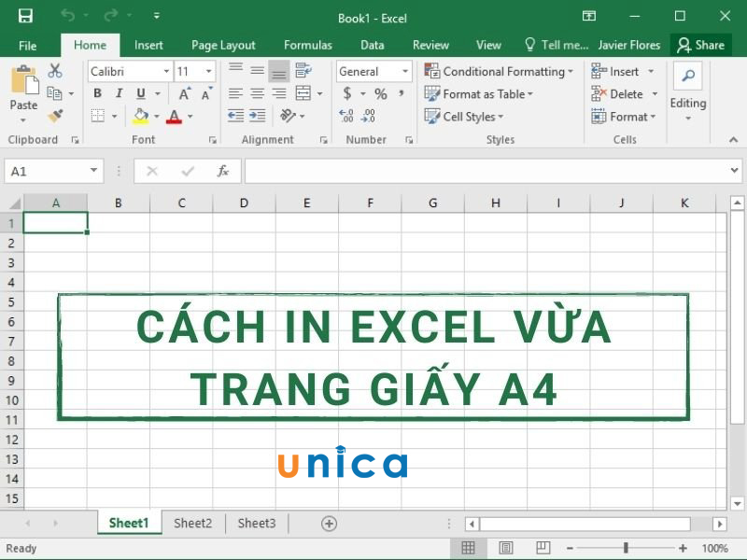Toggle Italic formatting

click(x=119, y=93)
